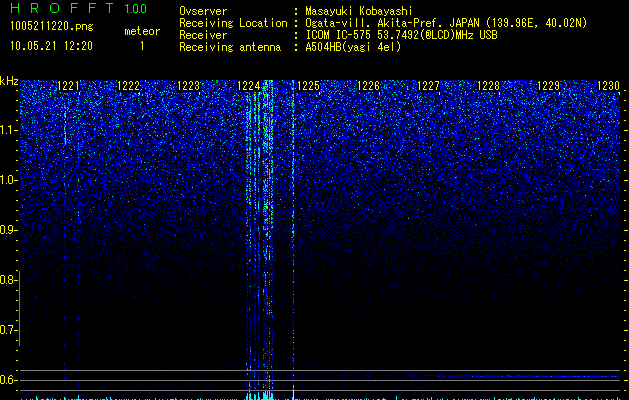Click the meteor label

coord(142,31)
